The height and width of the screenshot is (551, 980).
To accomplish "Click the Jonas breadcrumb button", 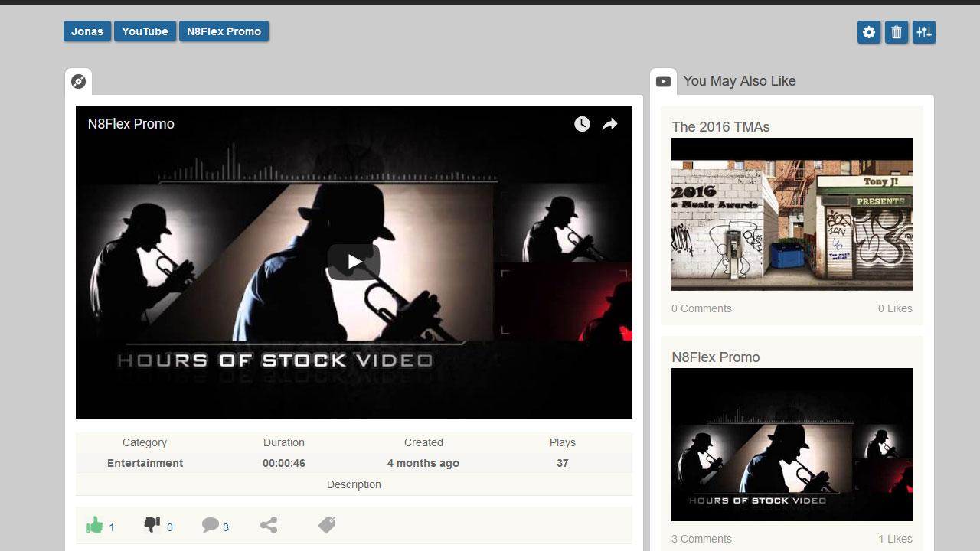I will point(87,31).
